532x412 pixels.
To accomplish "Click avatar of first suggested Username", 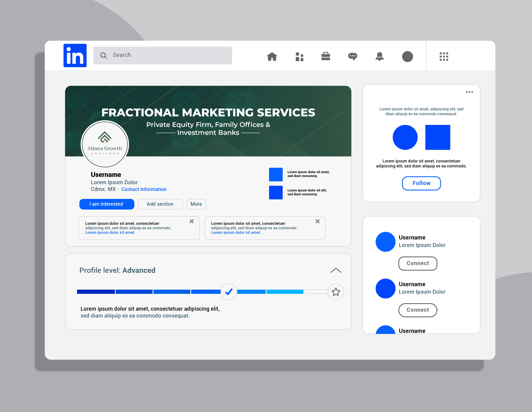I will 386,242.
